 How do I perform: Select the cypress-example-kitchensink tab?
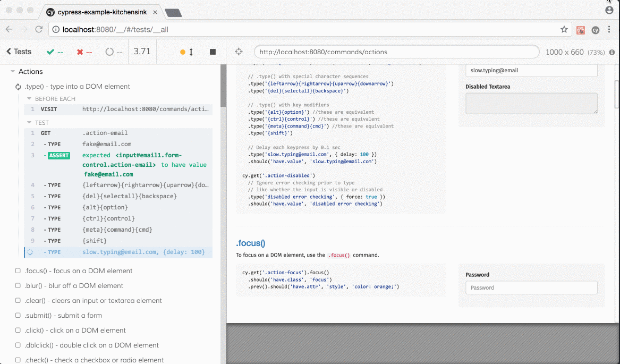pos(102,12)
